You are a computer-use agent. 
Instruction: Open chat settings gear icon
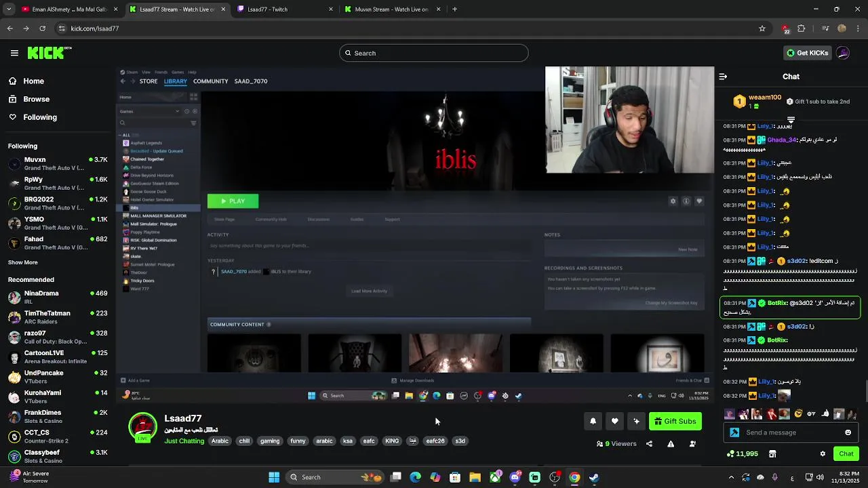coord(823,454)
